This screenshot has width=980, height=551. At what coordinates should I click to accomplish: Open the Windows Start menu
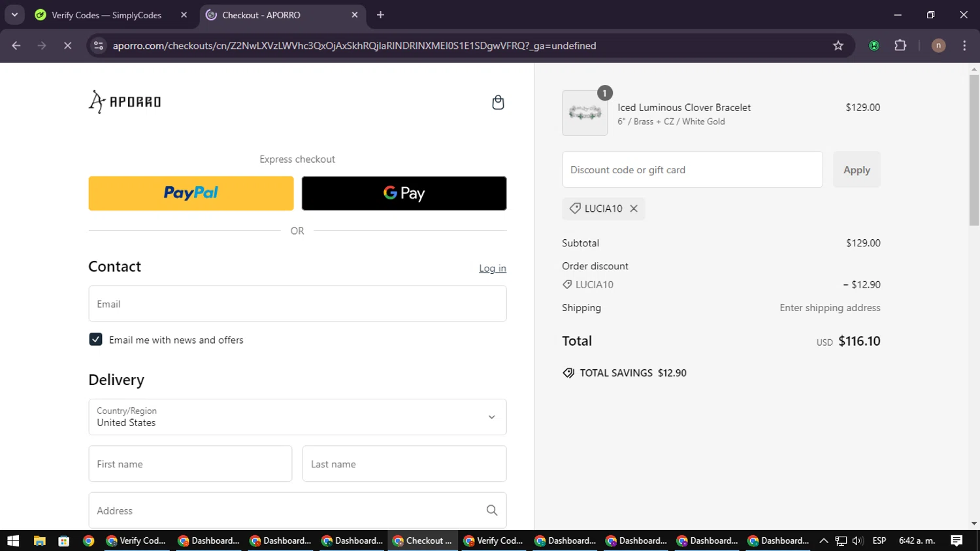[x=13, y=541]
